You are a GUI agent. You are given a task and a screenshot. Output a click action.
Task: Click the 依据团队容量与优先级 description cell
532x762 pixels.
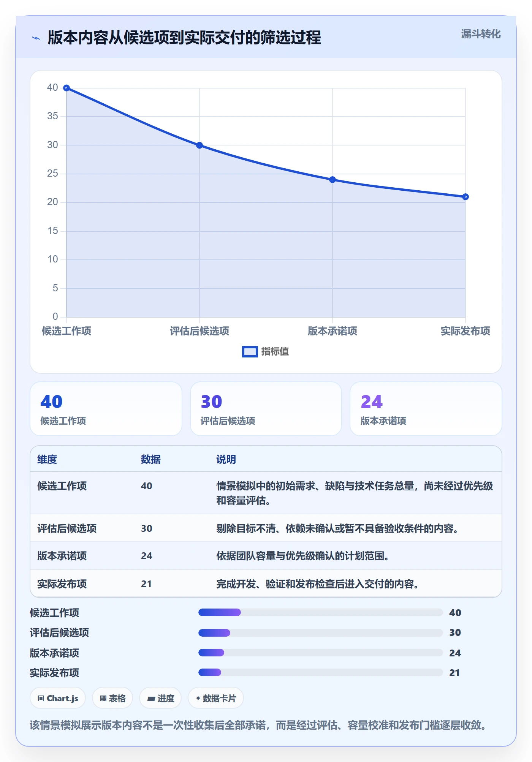tap(302, 556)
